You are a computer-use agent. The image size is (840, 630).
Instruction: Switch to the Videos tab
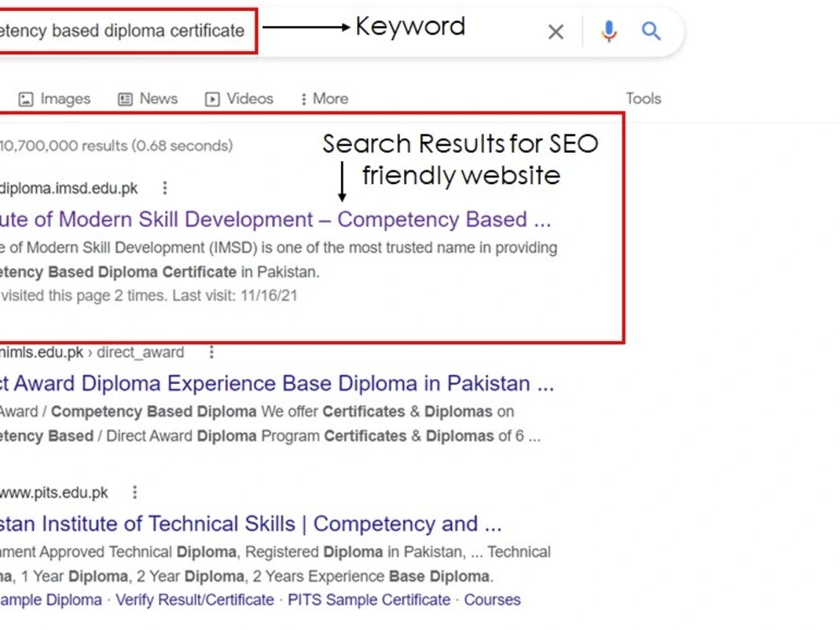[x=239, y=98]
